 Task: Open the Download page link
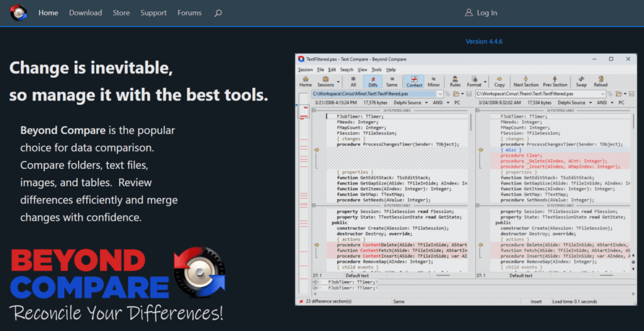(x=86, y=13)
